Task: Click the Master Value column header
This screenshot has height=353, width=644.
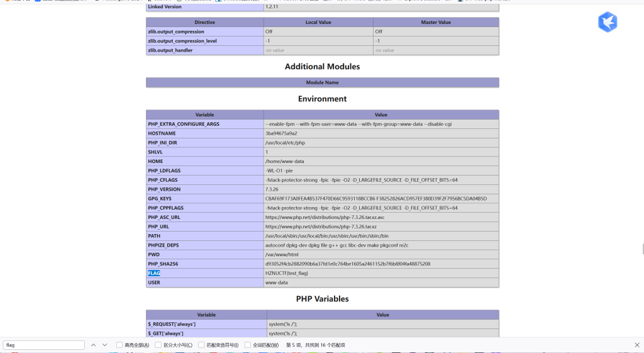Action: tap(436, 22)
